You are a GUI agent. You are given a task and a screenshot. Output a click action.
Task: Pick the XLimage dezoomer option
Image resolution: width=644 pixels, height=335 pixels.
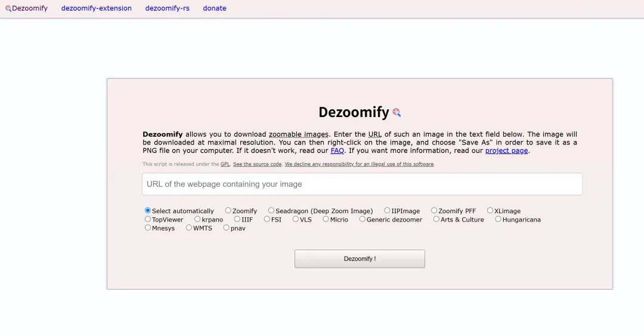coord(490,210)
